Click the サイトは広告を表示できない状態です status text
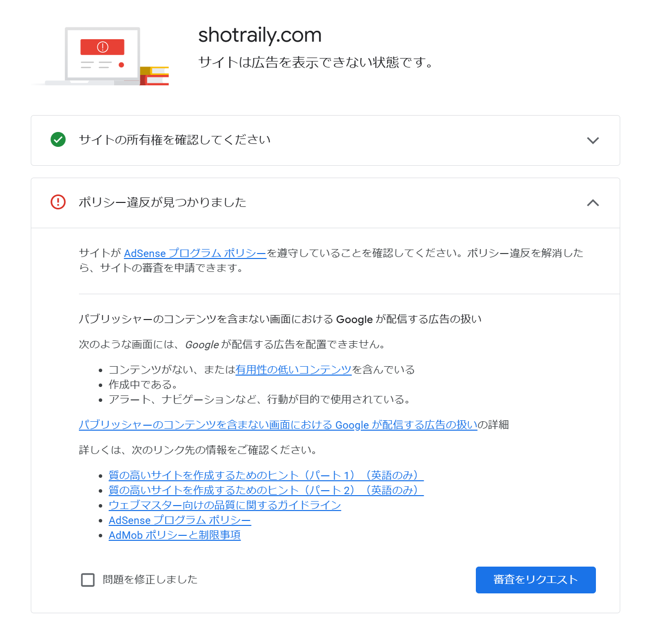651x644 pixels. click(316, 63)
